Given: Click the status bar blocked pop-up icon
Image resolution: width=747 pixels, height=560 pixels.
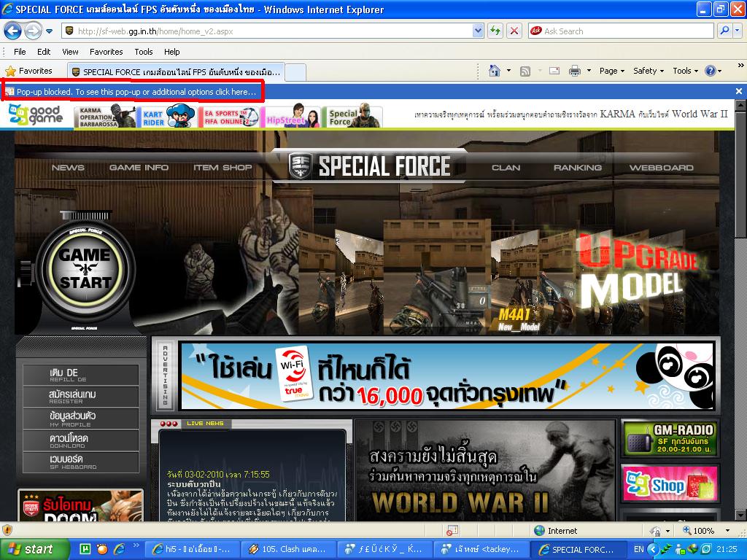Looking at the screenshot, I should point(452,531).
